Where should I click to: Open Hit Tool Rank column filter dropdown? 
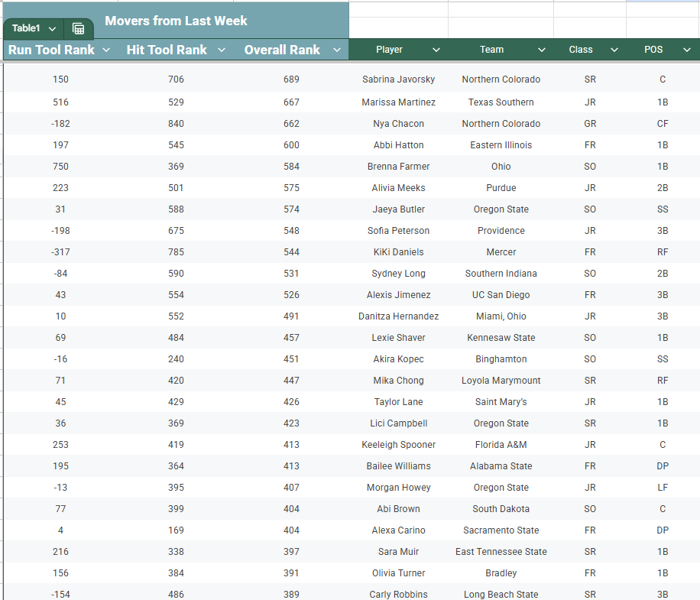coord(222,50)
